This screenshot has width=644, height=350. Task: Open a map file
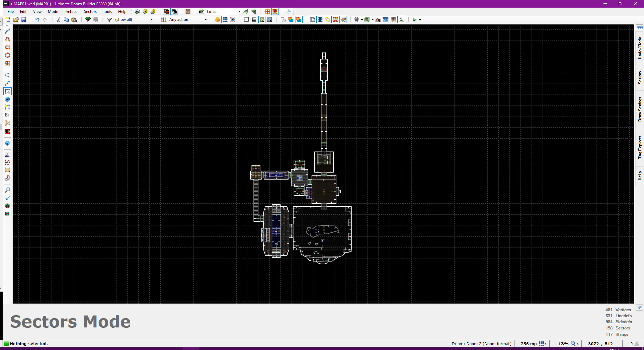pos(16,20)
